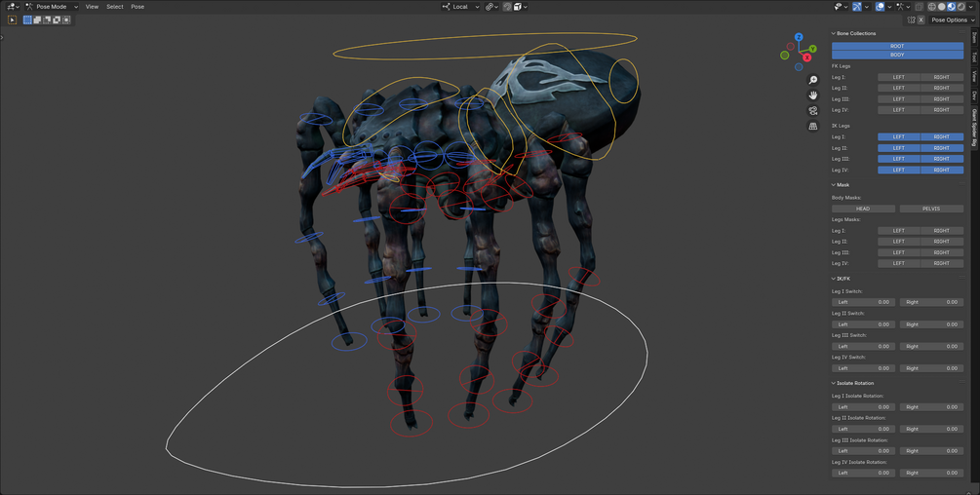
Task: Choose subtract selection mode icon
Action: click(47, 19)
